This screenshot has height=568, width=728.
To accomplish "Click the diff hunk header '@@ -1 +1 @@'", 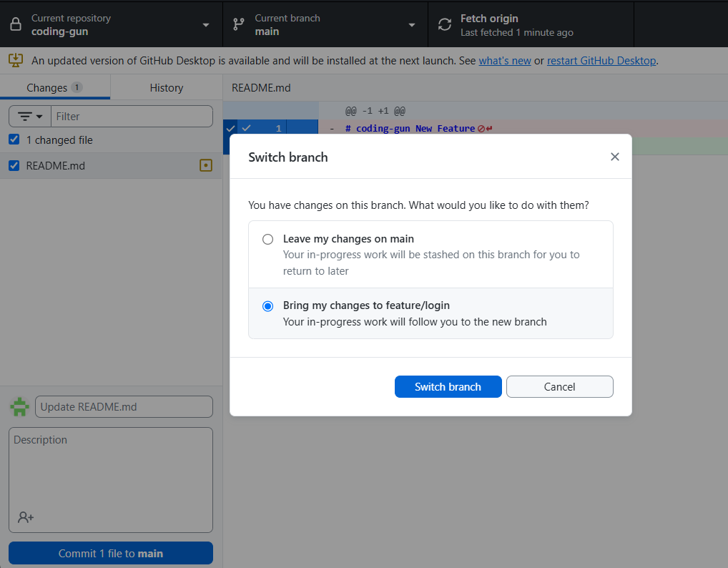I will 375,111.
